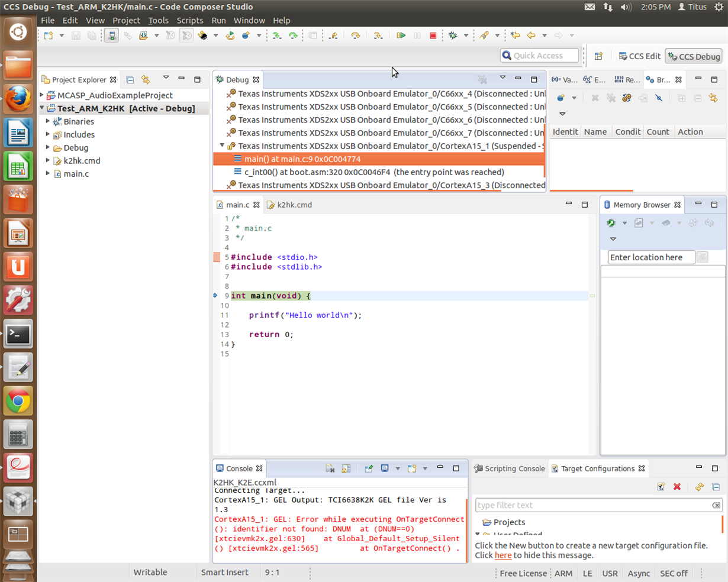728x582 pixels.
Task: Toggle Skip All Breakpoints in Breakpoints view
Action: [x=659, y=98]
